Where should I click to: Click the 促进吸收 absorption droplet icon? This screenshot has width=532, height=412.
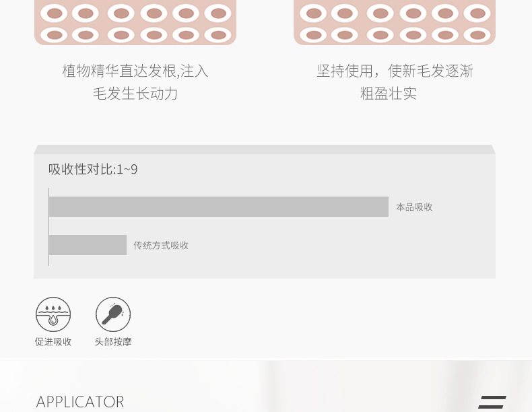tap(53, 314)
